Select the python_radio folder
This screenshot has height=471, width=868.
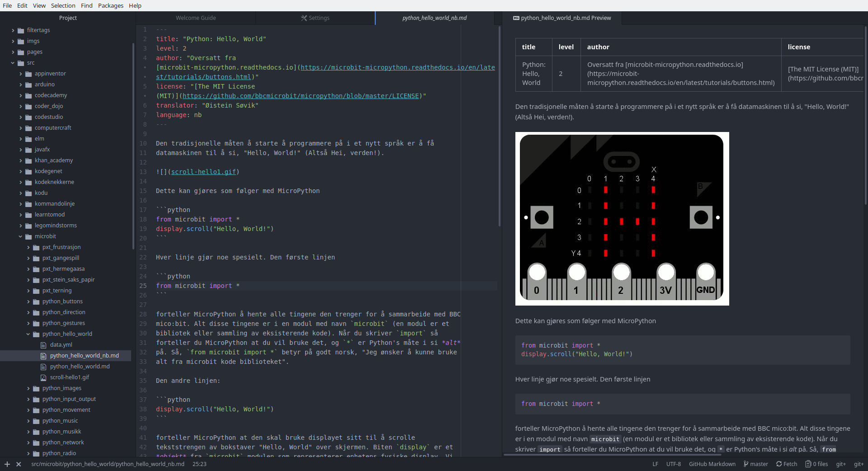click(x=59, y=453)
